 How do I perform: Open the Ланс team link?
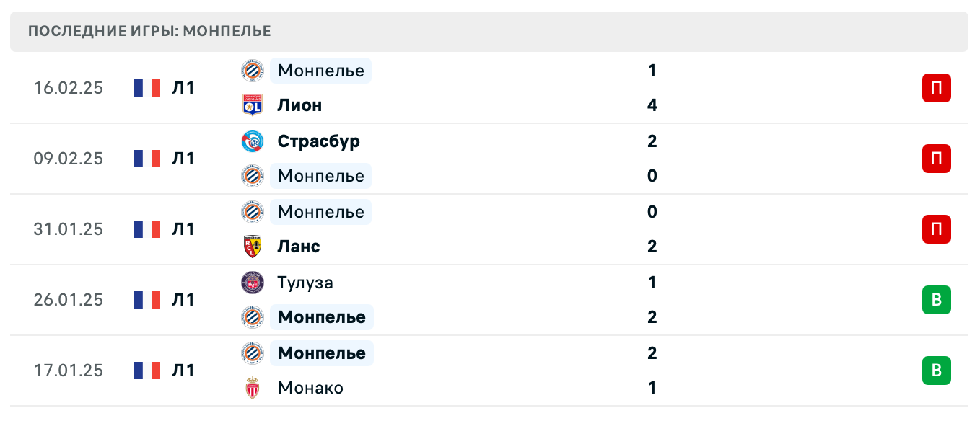coord(299,247)
